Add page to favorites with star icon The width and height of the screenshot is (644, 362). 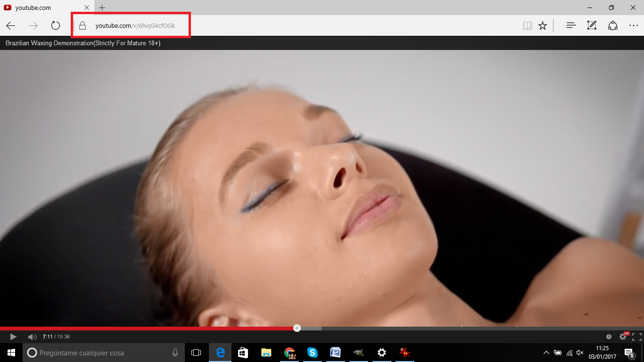[543, 26]
